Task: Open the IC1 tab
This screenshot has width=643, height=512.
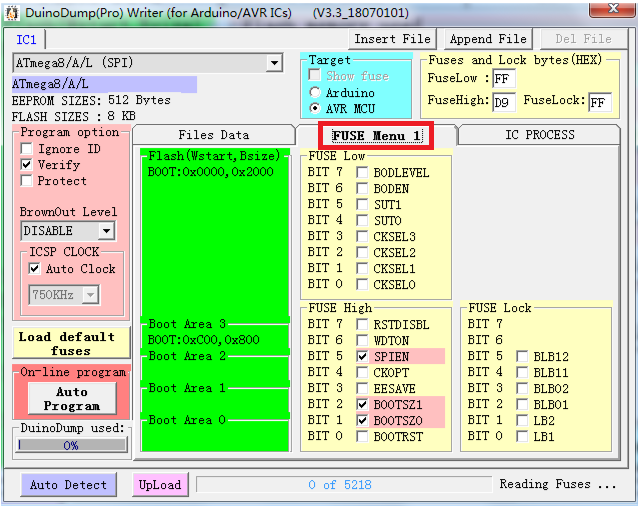Action: tap(26, 40)
